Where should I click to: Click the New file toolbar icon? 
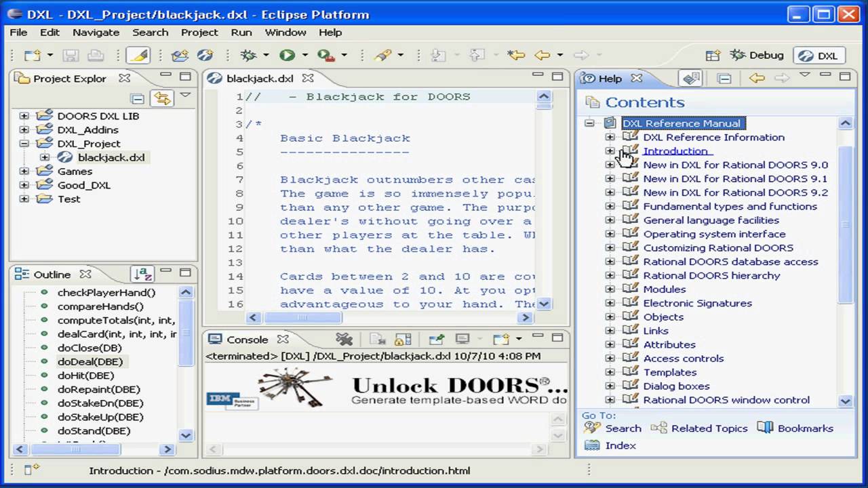click(32, 56)
